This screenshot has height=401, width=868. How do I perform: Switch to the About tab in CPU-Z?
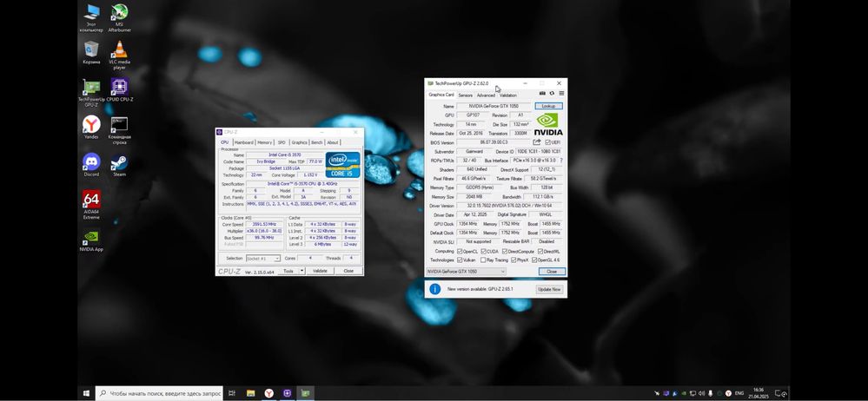click(332, 142)
